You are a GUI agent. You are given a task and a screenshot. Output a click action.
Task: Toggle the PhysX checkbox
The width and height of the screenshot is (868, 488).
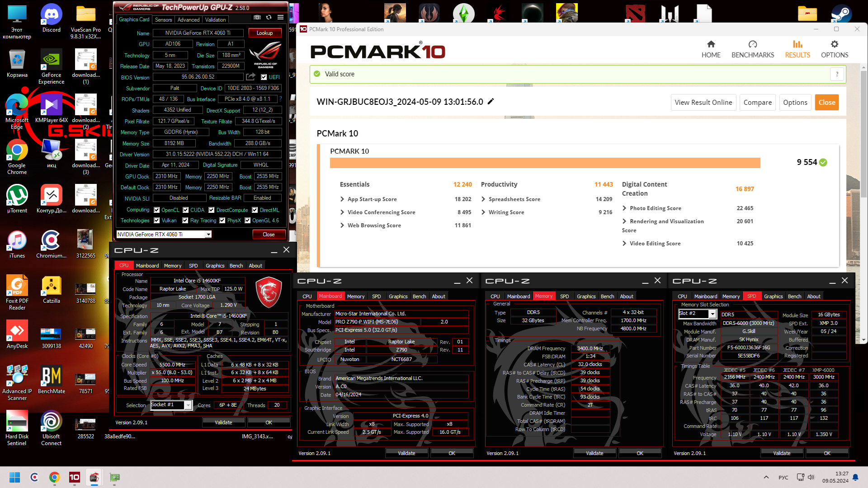[222, 221]
